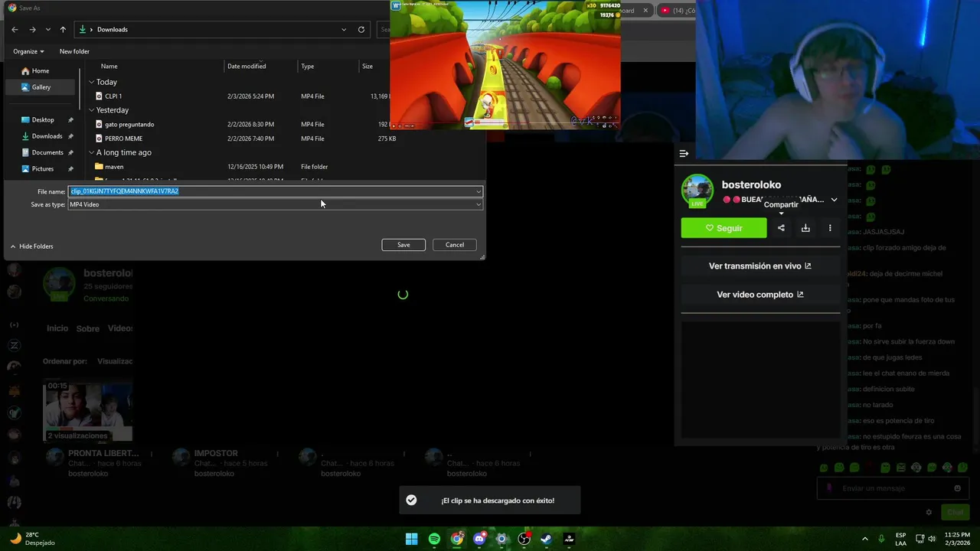Open Home in the navigation pane
Viewport: 980px width, 551px height.
pos(41,70)
